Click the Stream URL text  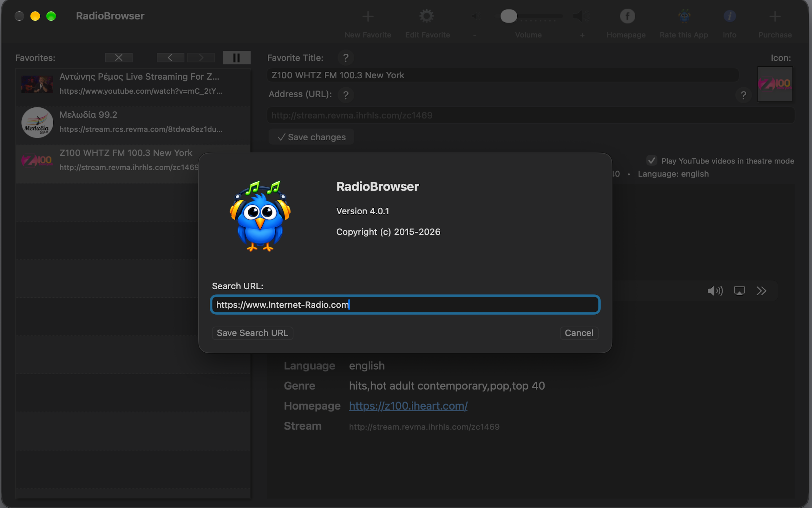[x=424, y=427]
